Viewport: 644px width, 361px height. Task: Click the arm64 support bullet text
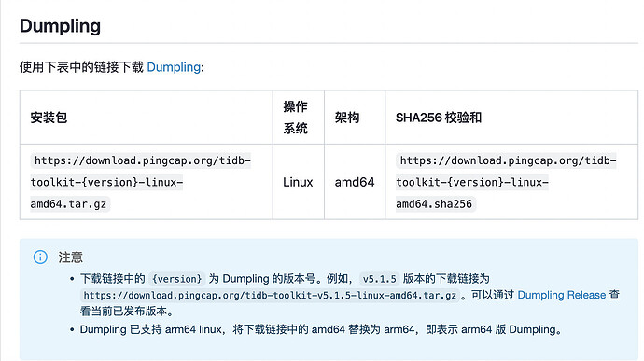[321, 329]
